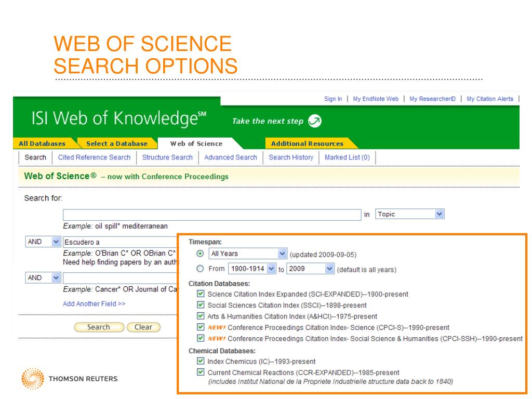
Task: Go to Cited Reference Search
Action: tap(94, 157)
